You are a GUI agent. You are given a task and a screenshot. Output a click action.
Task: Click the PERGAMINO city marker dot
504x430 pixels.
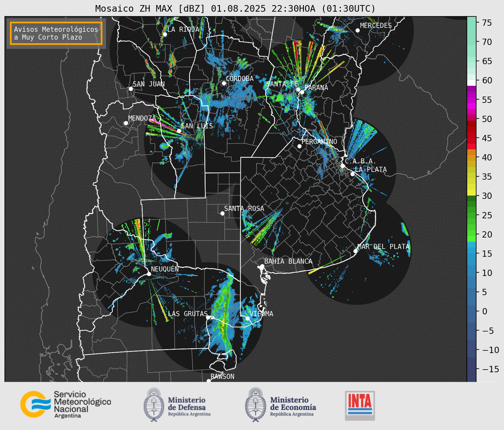coord(299,146)
